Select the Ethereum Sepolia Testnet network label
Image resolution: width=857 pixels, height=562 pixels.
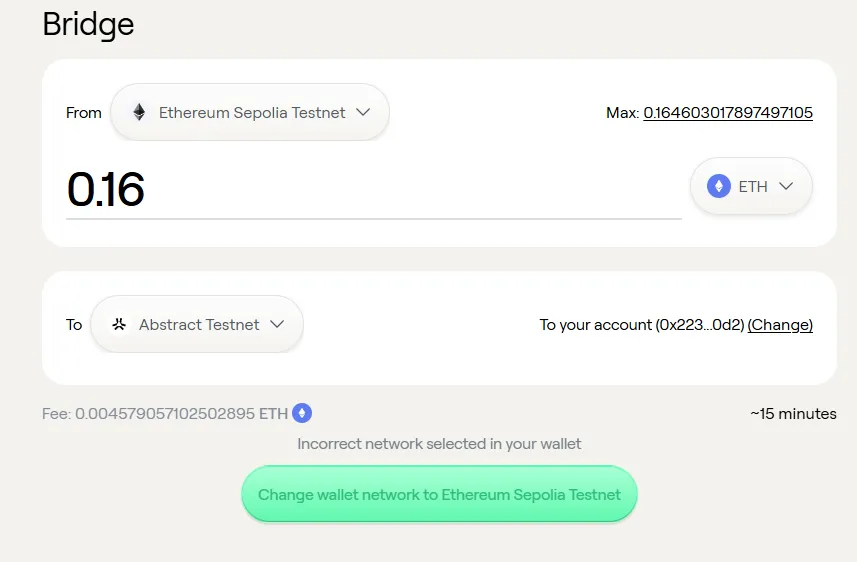252,113
